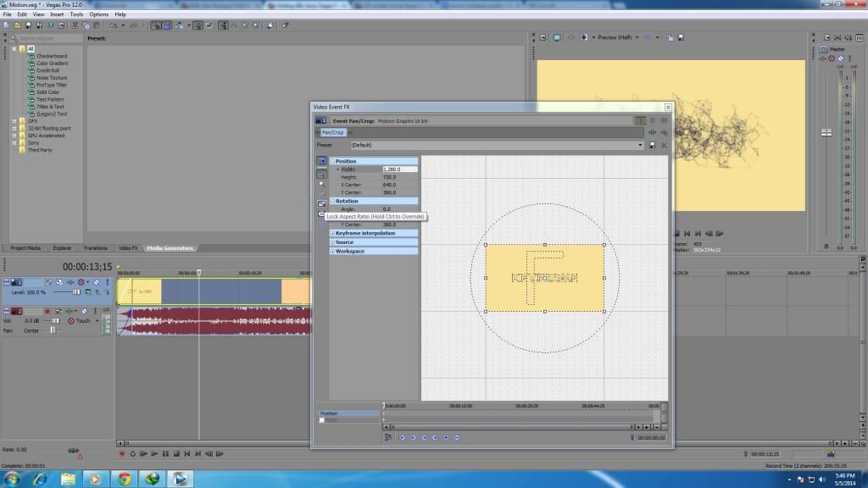Click the Width value field in Pan/Crop
Screen dimensions: 868x488
tap(399, 169)
